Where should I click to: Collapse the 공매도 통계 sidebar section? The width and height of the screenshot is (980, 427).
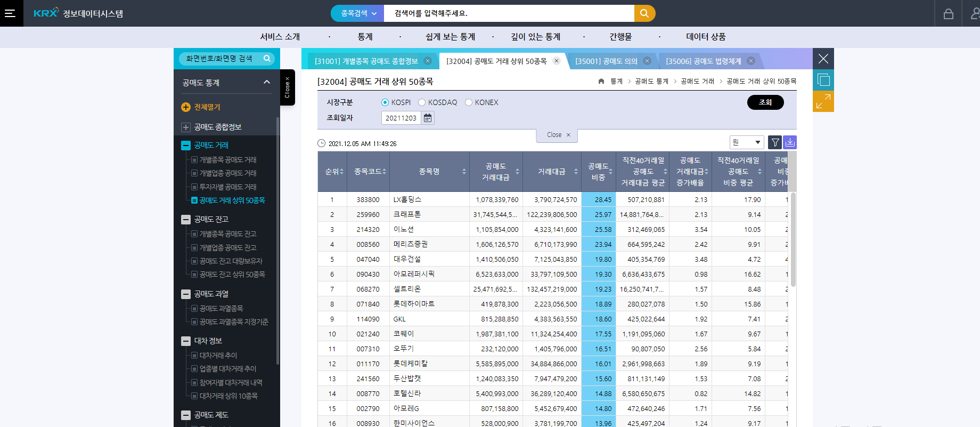(267, 82)
